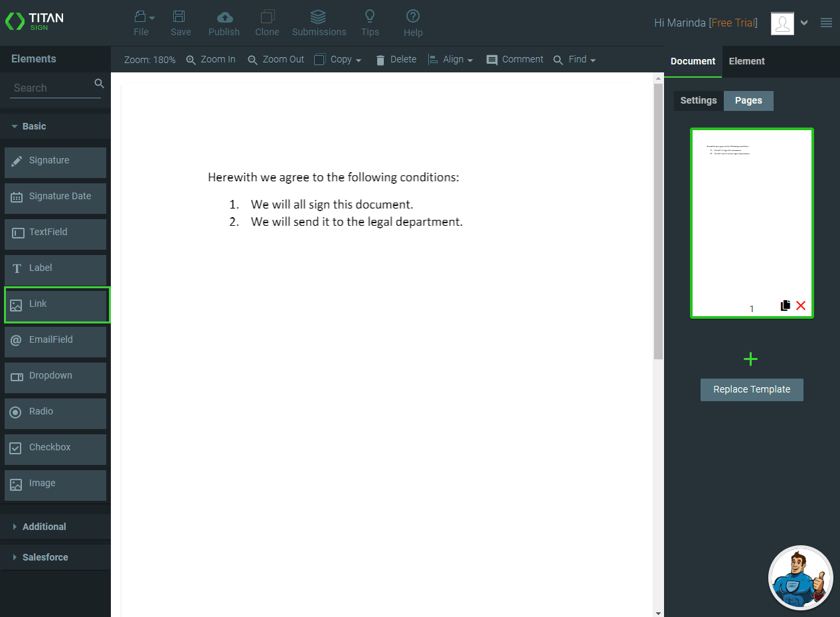The image size is (840, 617).
Task: Open the Tips lightbulb icon
Action: click(x=370, y=17)
